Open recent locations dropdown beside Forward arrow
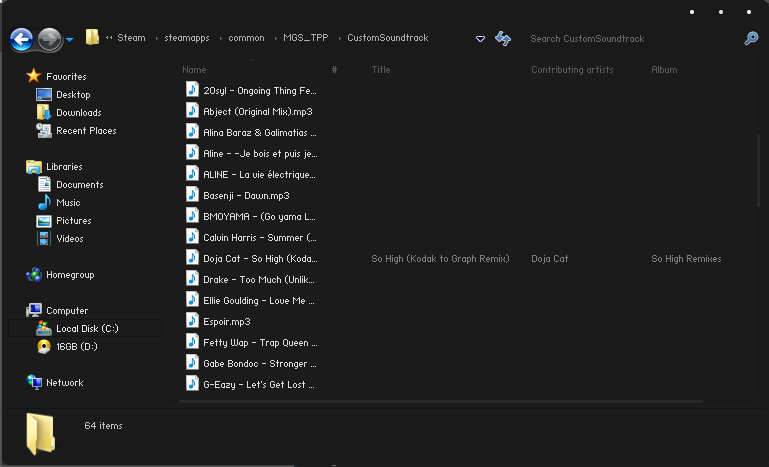This screenshot has width=769, height=467. coord(70,40)
